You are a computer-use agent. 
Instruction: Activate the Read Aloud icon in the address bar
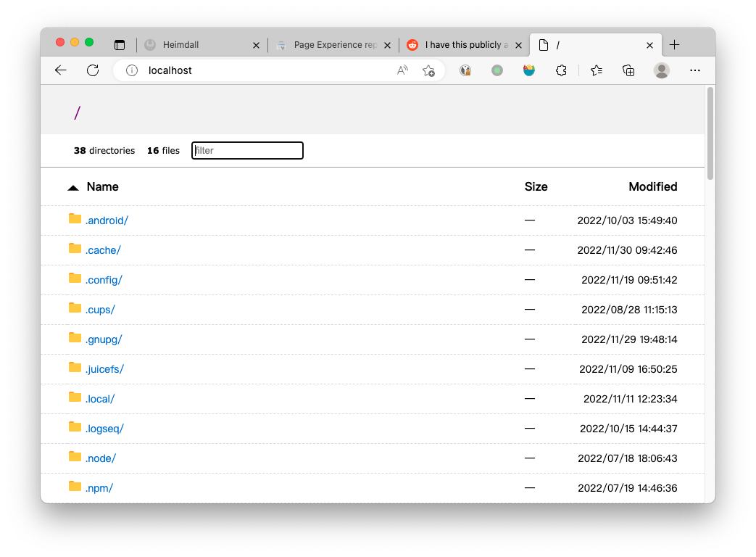(x=402, y=70)
